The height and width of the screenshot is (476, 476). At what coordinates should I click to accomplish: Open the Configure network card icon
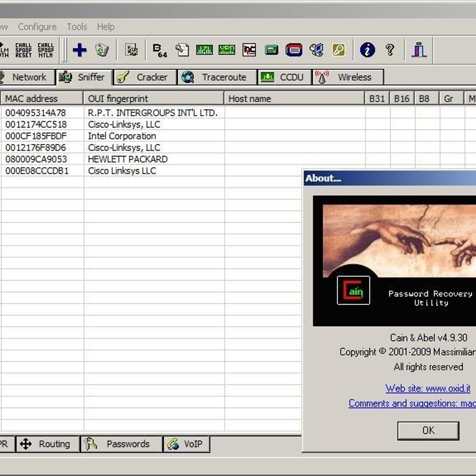click(131, 50)
